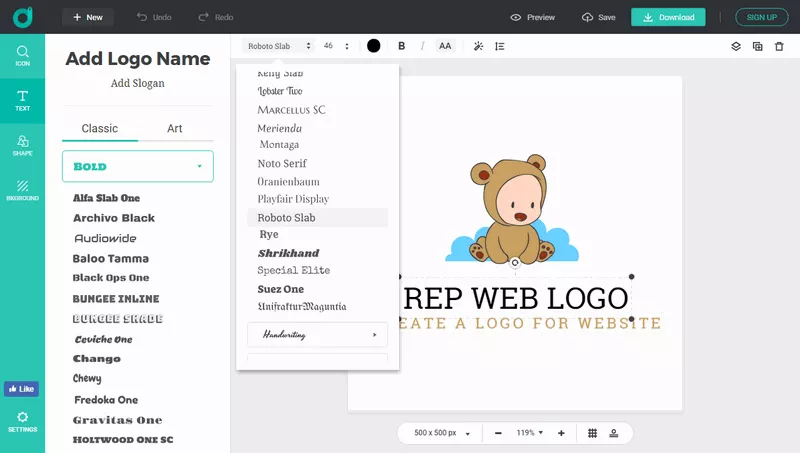This screenshot has width=800, height=453.
Task: Download the logo
Action: tap(668, 17)
